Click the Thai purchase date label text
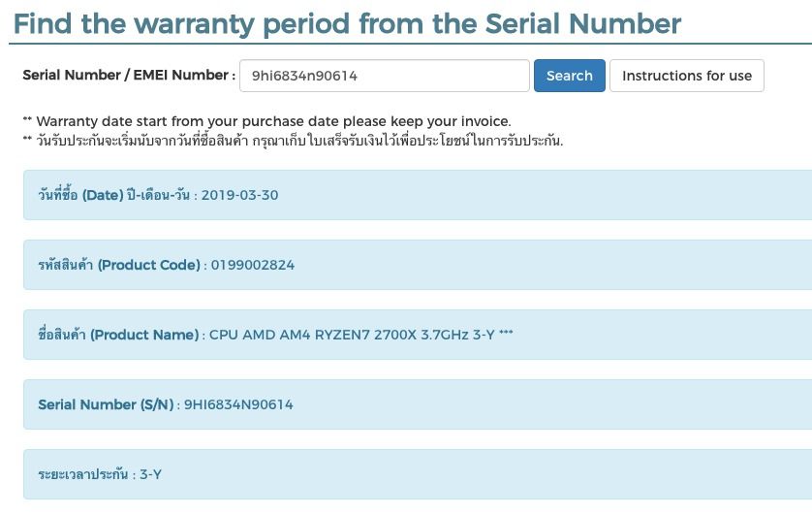This screenshot has width=812, height=515. pos(57,195)
